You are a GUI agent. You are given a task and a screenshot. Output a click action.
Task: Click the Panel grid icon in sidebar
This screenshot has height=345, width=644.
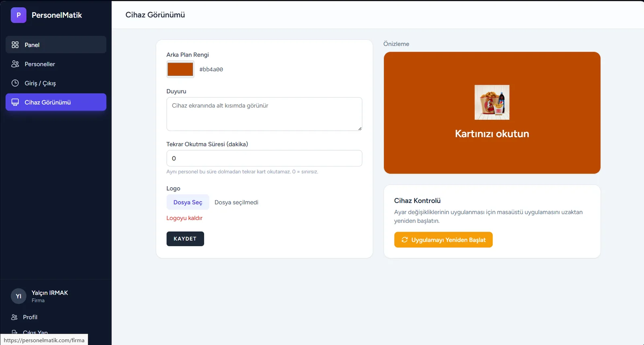[x=15, y=45]
